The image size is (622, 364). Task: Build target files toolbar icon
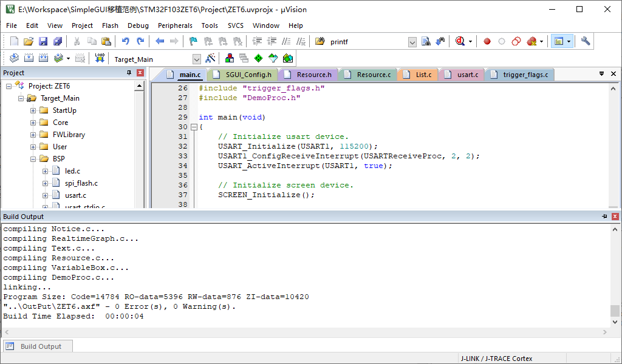(29, 59)
